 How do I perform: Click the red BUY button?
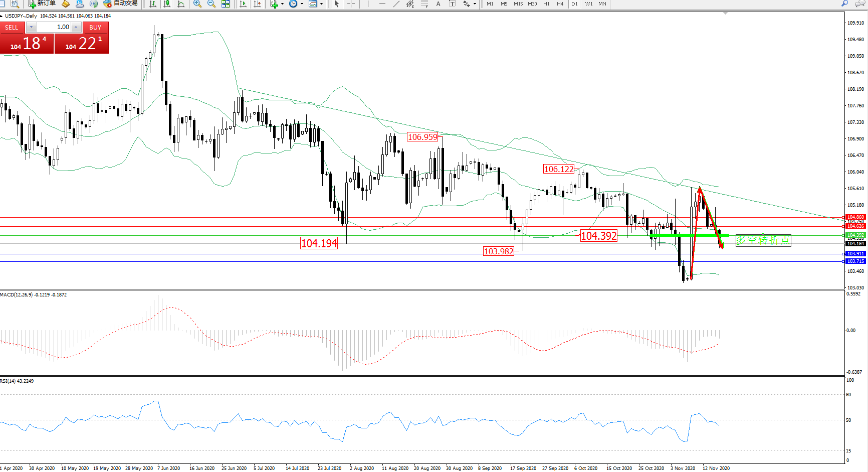click(95, 27)
